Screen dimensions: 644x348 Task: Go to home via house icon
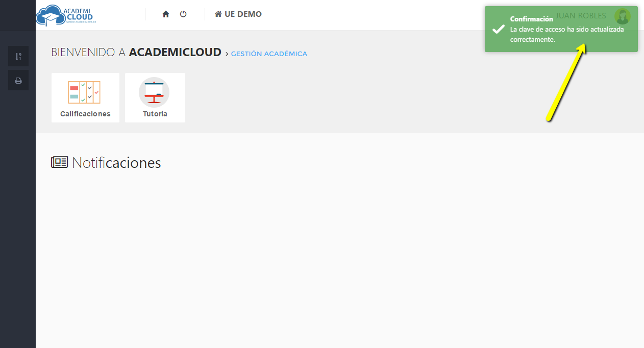click(x=165, y=14)
